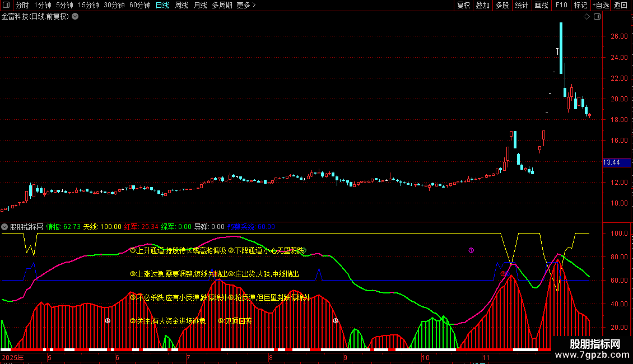Switch to 月线 monthly tab

[x=200, y=5]
